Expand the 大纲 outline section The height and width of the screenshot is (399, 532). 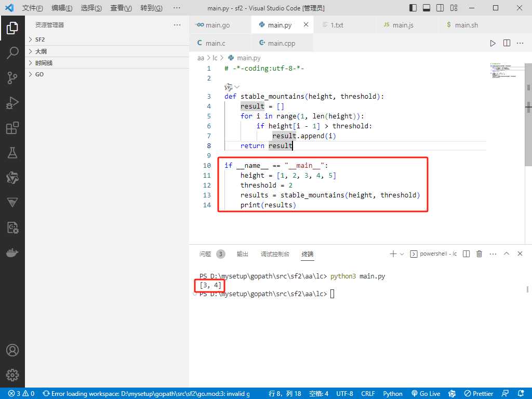point(107,51)
